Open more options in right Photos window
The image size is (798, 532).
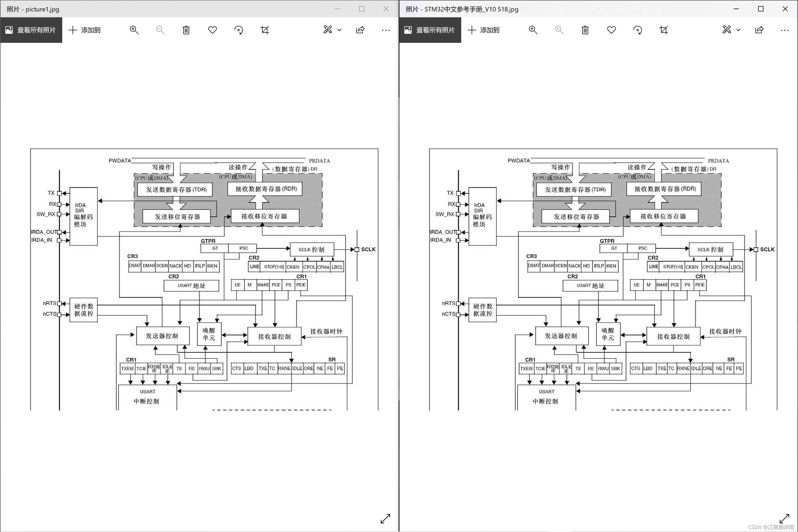tap(785, 30)
